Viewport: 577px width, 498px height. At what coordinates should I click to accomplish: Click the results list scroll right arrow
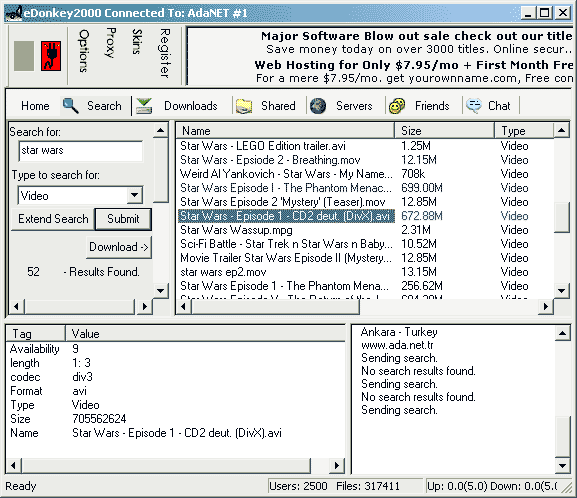click(x=546, y=307)
